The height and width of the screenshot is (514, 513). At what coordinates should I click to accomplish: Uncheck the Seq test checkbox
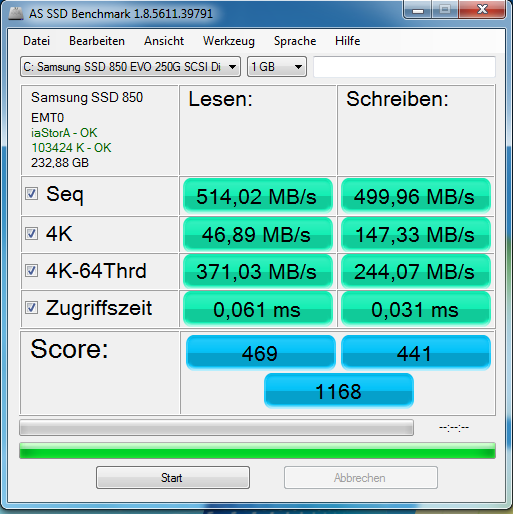(31, 194)
